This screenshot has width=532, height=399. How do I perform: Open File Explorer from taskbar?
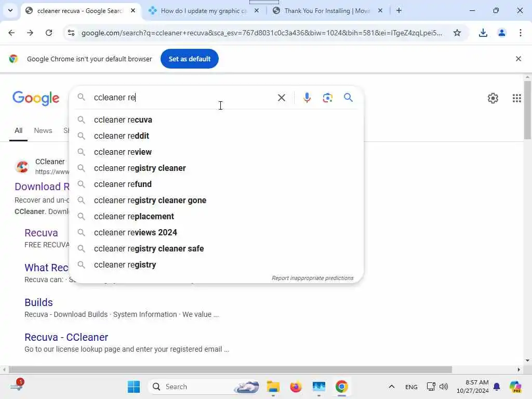point(273,387)
